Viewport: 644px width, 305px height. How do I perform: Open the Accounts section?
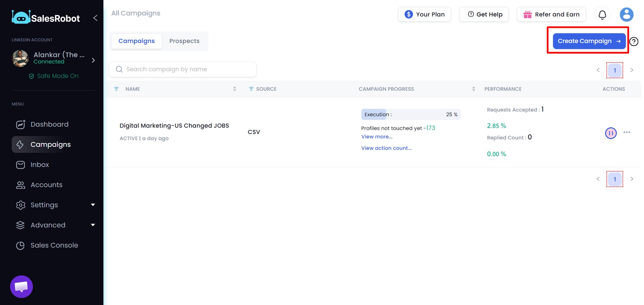pyautogui.click(x=46, y=185)
